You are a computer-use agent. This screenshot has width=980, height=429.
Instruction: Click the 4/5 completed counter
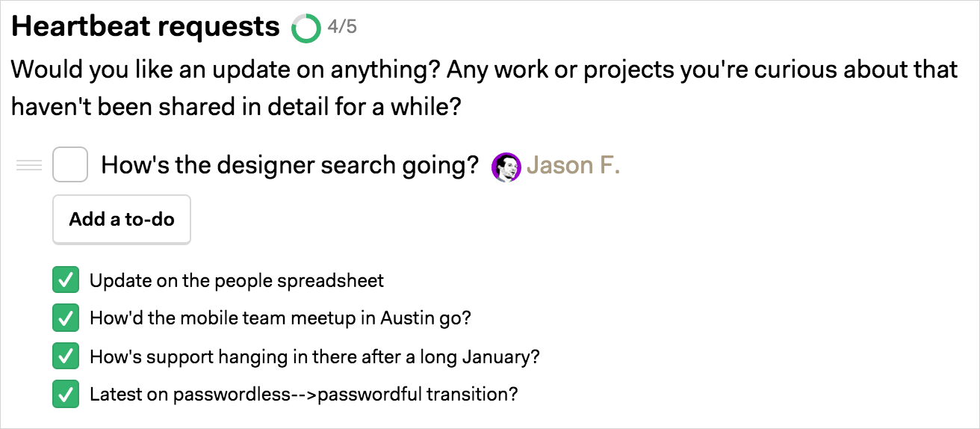342,28
